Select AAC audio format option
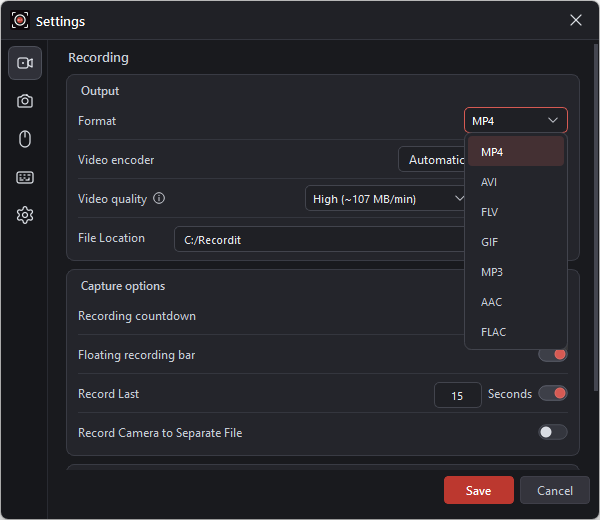This screenshot has height=520, width=600. 515,302
